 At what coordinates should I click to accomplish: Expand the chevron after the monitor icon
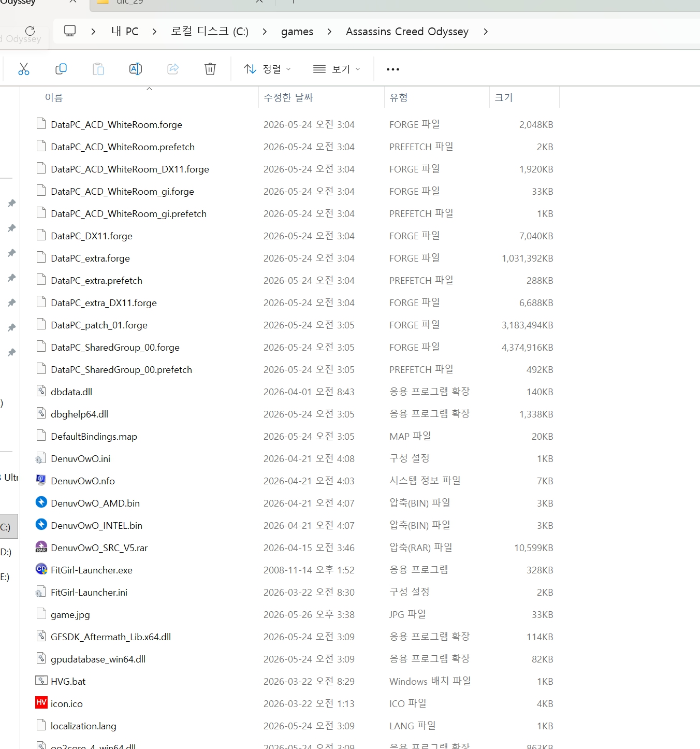[93, 32]
